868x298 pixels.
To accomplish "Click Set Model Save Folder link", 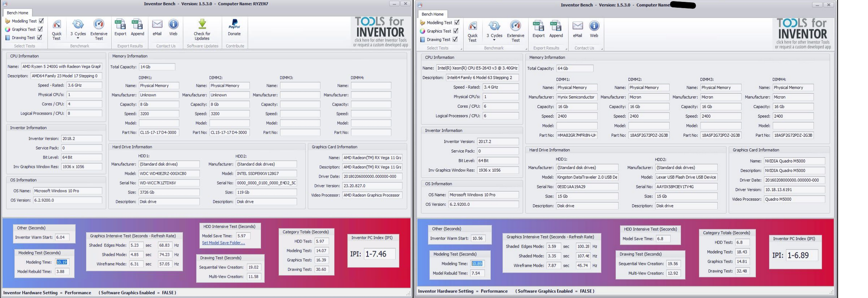I will (x=223, y=243).
